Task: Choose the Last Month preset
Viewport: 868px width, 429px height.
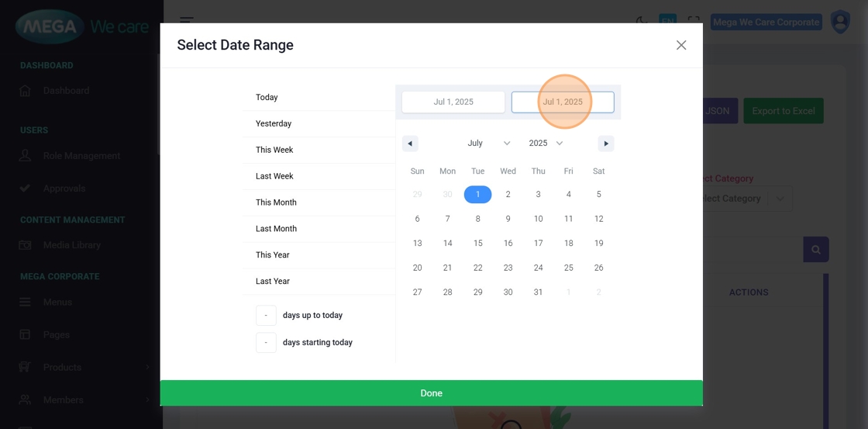Action: pos(276,229)
